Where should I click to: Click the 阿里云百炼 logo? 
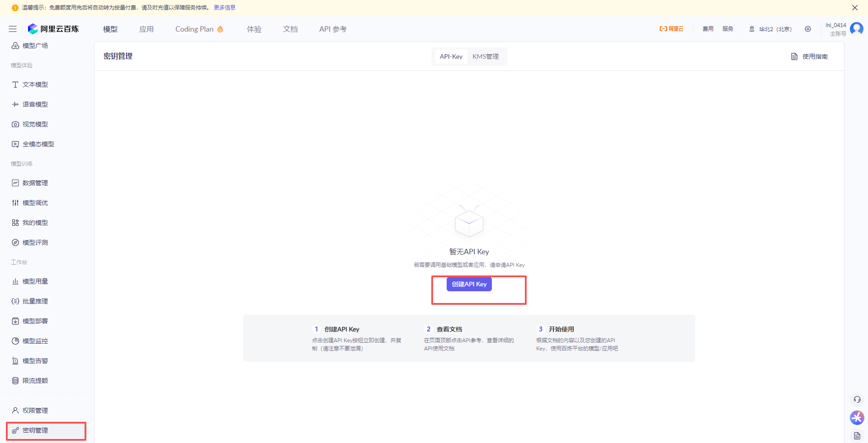(53, 29)
